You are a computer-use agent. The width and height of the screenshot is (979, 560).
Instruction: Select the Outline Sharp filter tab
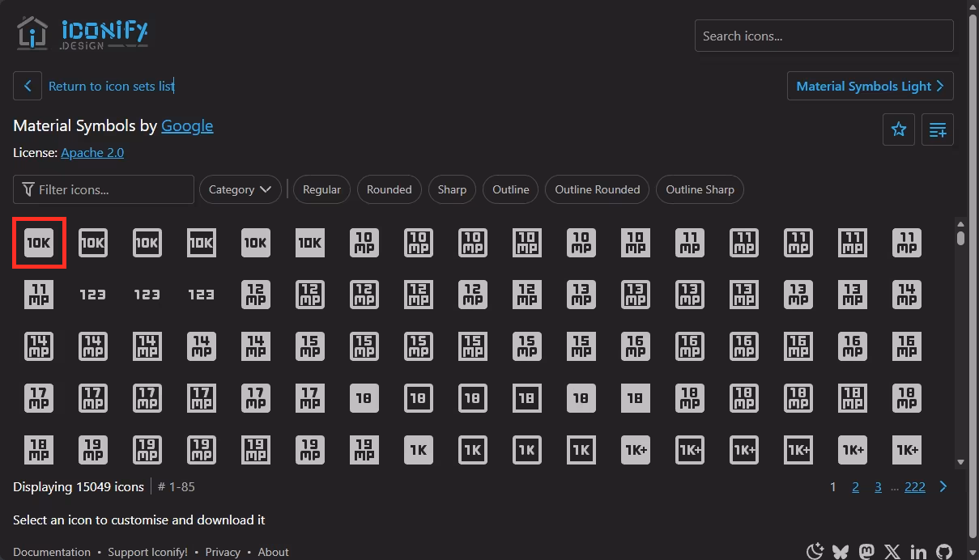pyautogui.click(x=700, y=189)
